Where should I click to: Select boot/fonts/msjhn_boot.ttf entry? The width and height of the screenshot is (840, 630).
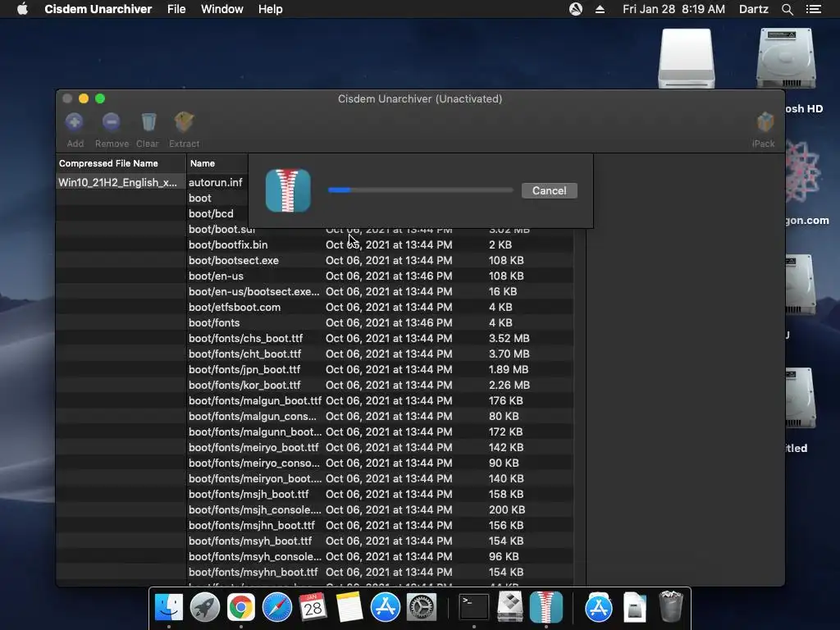click(381, 525)
